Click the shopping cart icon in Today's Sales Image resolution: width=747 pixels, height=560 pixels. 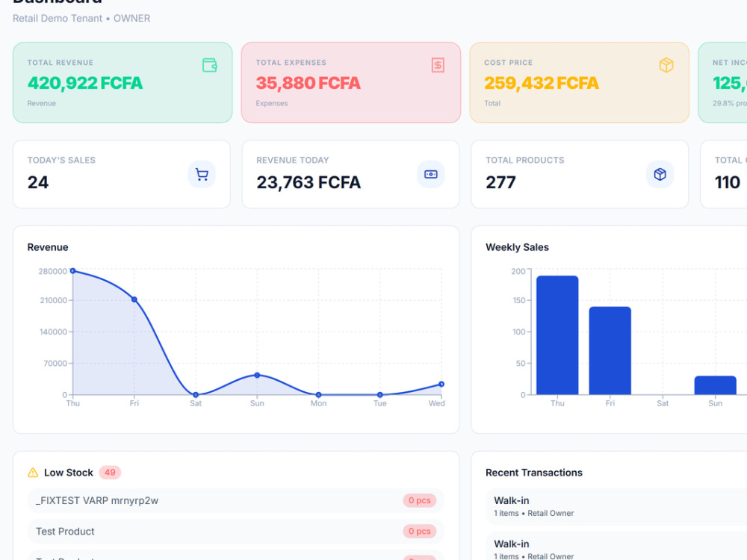[202, 175]
